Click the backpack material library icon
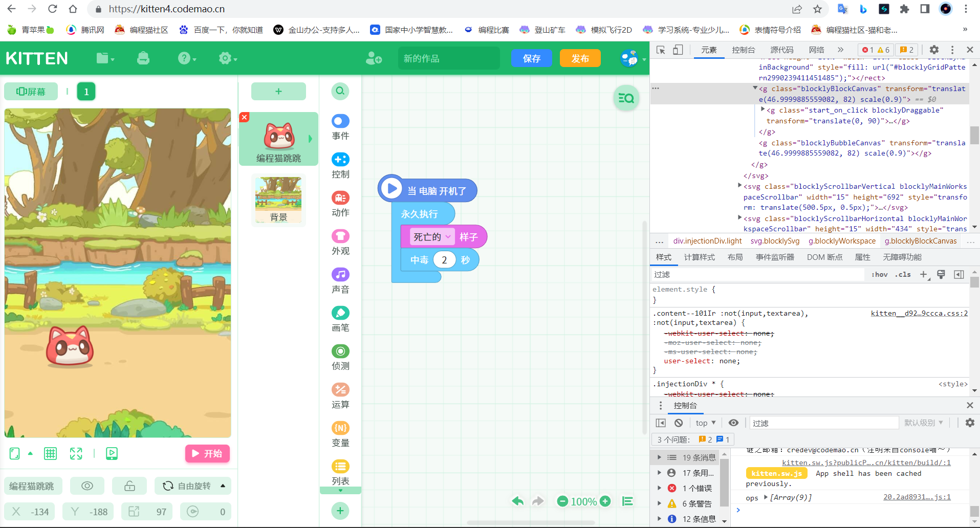980x528 pixels. [143, 58]
